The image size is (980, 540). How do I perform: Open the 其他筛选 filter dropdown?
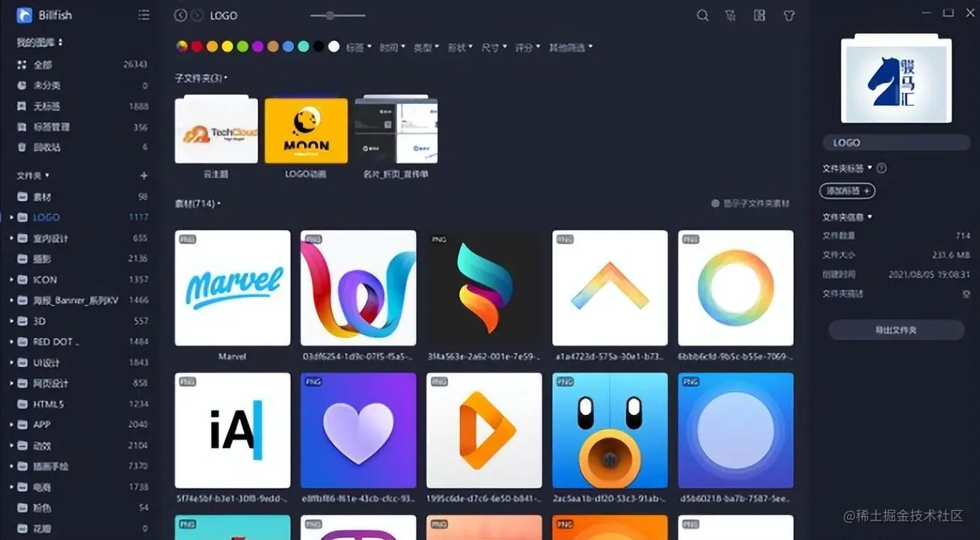(x=571, y=47)
